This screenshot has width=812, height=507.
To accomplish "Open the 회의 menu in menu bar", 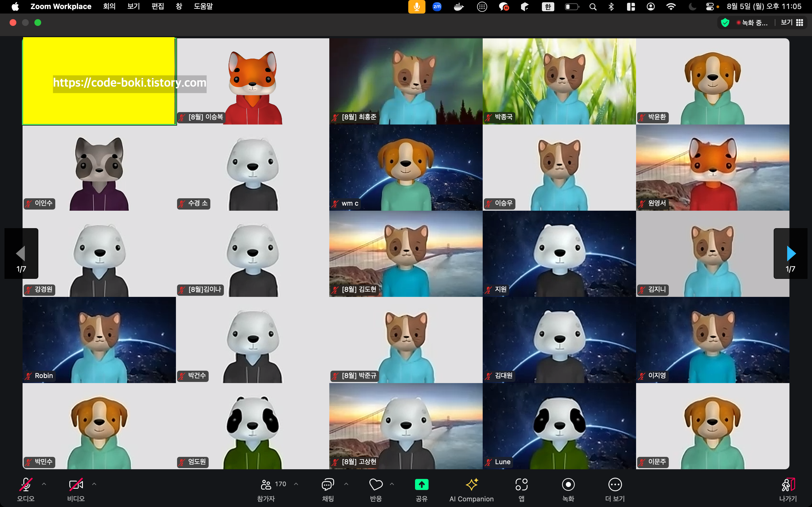I will tap(109, 6).
